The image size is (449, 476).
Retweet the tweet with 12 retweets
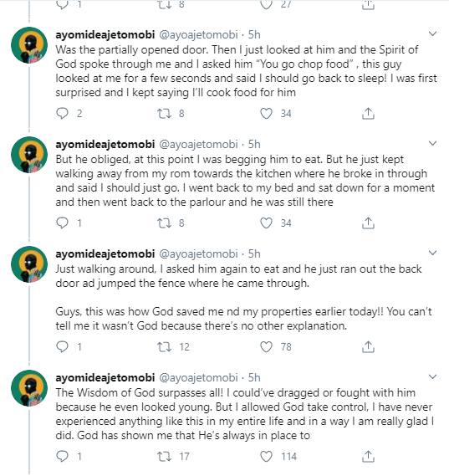tap(164, 346)
